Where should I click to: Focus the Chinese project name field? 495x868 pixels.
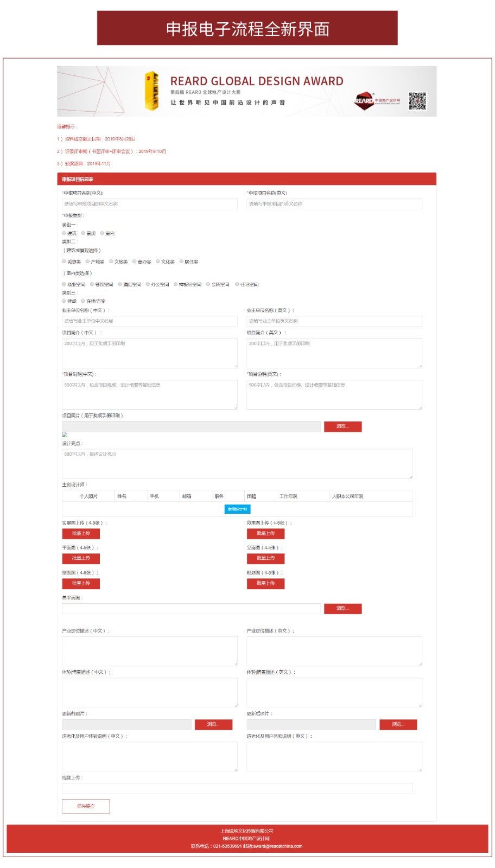pyautogui.click(x=150, y=204)
